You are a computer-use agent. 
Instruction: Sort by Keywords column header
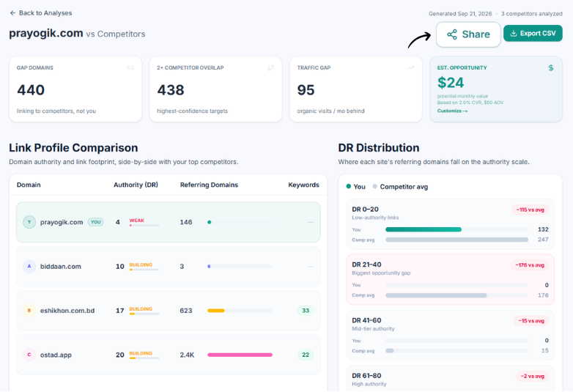pos(303,185)
